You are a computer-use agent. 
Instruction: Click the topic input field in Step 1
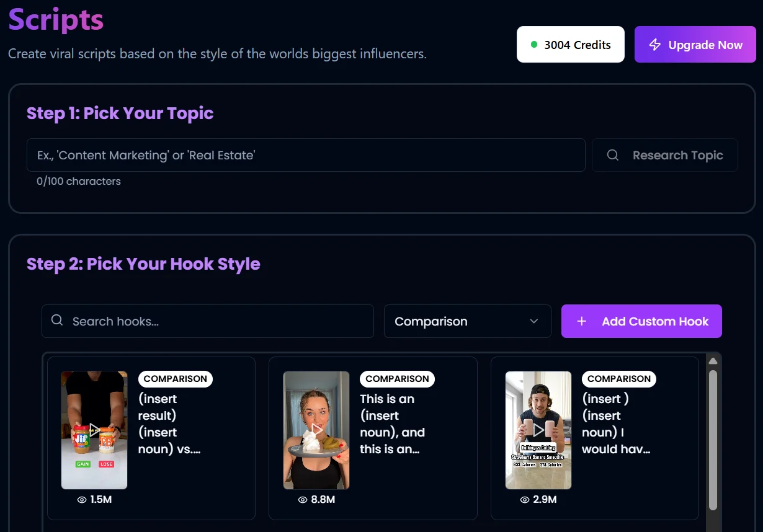306,155
